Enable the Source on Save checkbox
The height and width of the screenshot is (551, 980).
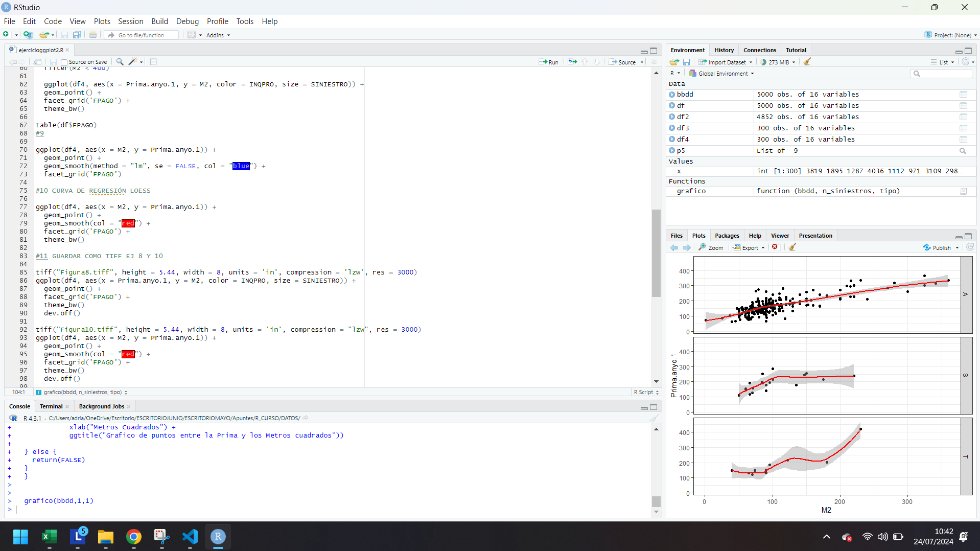[x=63, y=62]
